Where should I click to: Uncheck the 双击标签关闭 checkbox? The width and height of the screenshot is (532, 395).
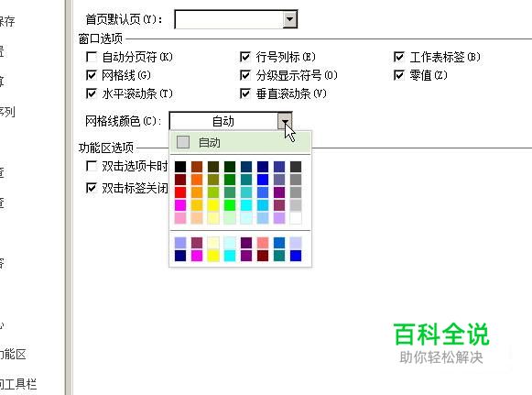92,188
